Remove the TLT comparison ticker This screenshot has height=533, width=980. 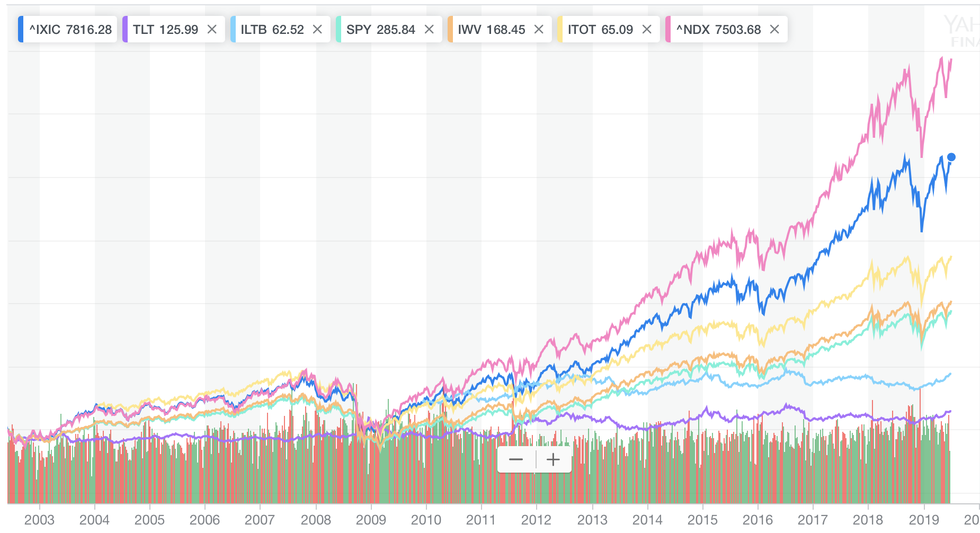point(212,30)
